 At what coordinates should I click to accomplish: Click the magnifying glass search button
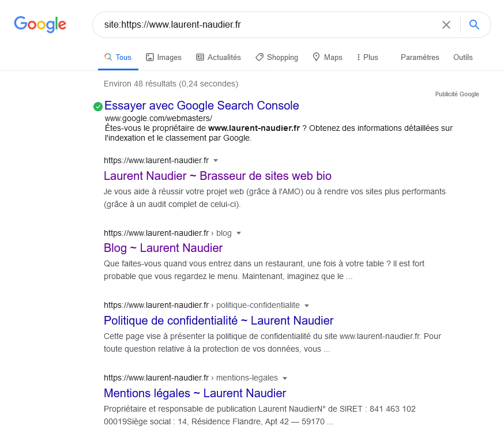(x=474, y=24)
